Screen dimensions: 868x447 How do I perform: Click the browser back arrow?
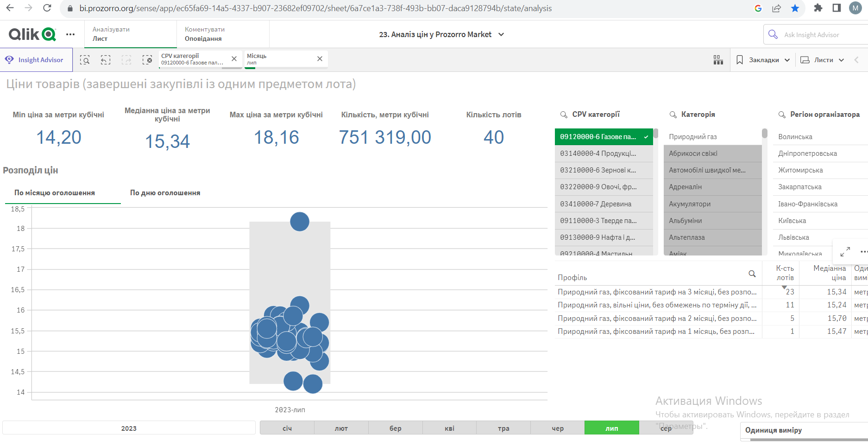10,8
